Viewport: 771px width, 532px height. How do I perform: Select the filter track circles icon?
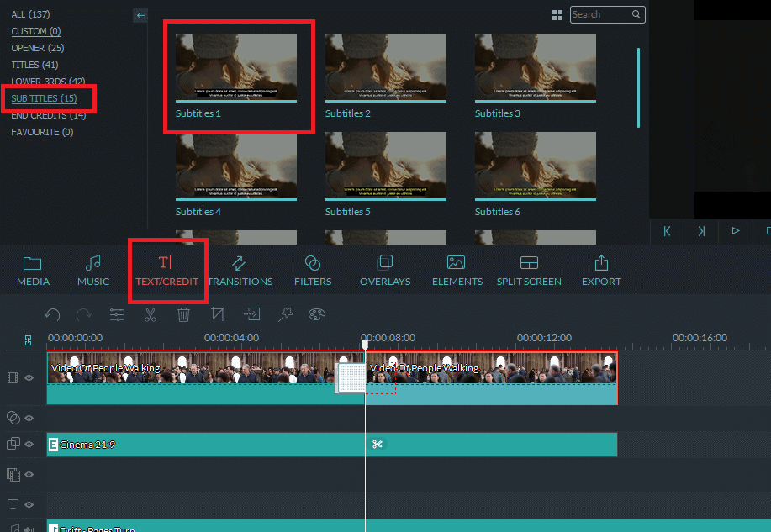(13, 418)
